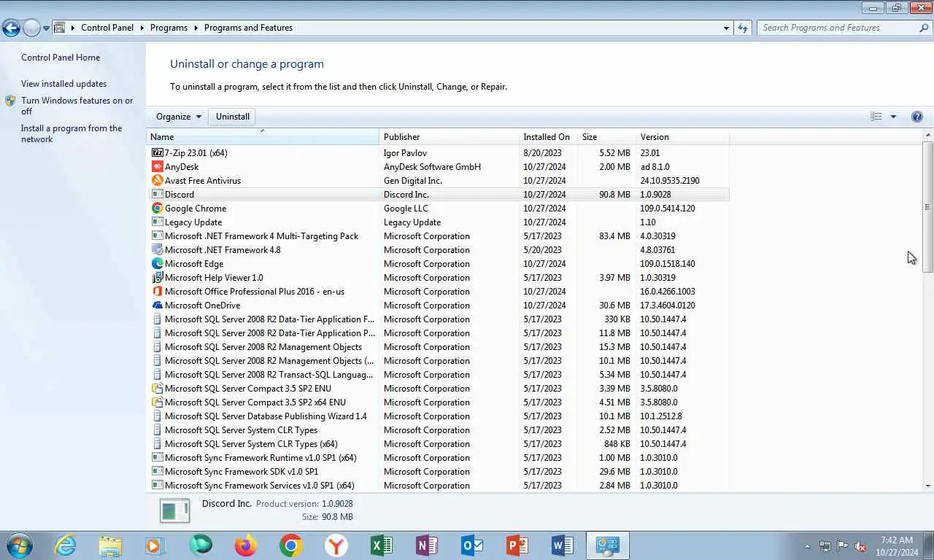This screenshot has height=560, width=934.
Task: Open PowerPoint from the taskbar
Action: (517, 545)
